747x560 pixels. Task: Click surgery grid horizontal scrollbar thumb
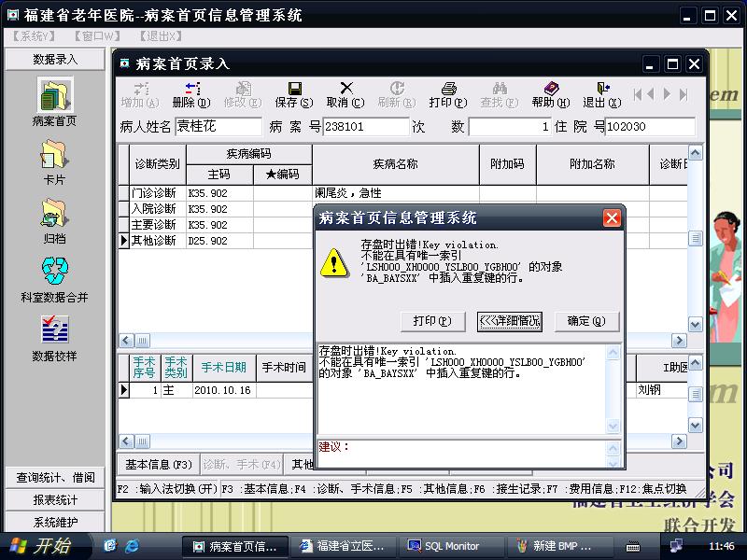point(143,441)
